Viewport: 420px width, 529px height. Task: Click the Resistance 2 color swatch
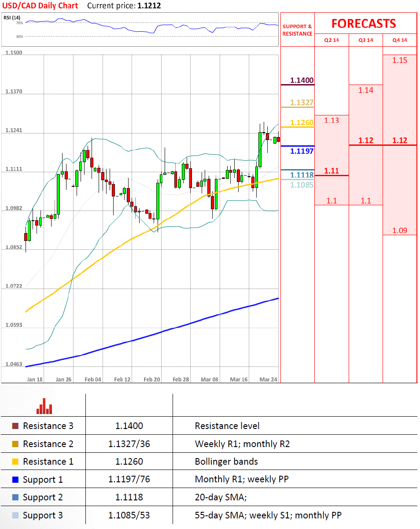click(x=15, y=444)
